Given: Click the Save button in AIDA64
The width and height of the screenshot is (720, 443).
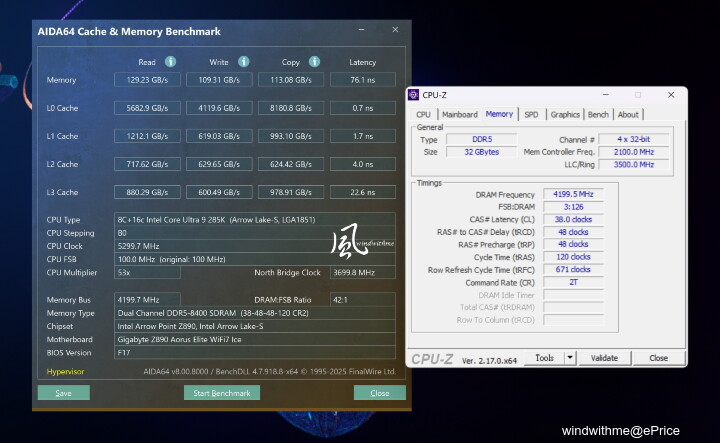Looking at the screenshot, I should [63, 393].
